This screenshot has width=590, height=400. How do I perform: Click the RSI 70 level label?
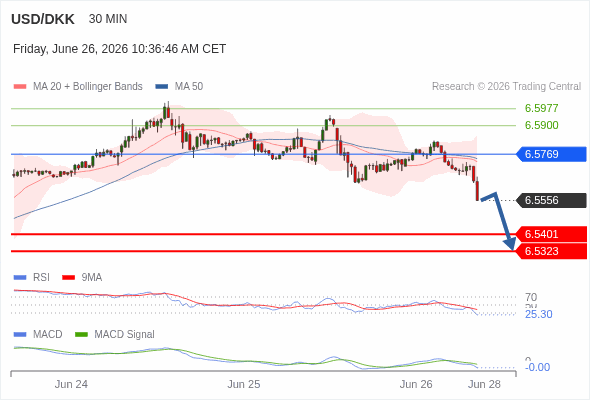[531, 297]
